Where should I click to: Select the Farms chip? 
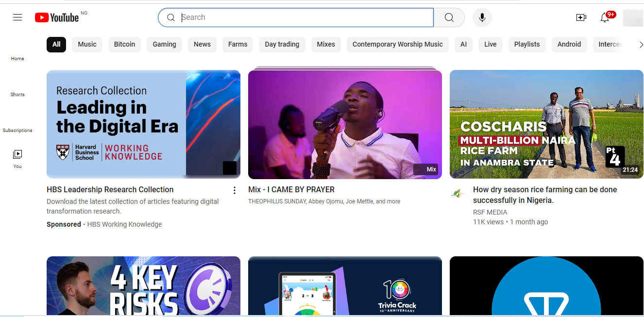point(238,44)
